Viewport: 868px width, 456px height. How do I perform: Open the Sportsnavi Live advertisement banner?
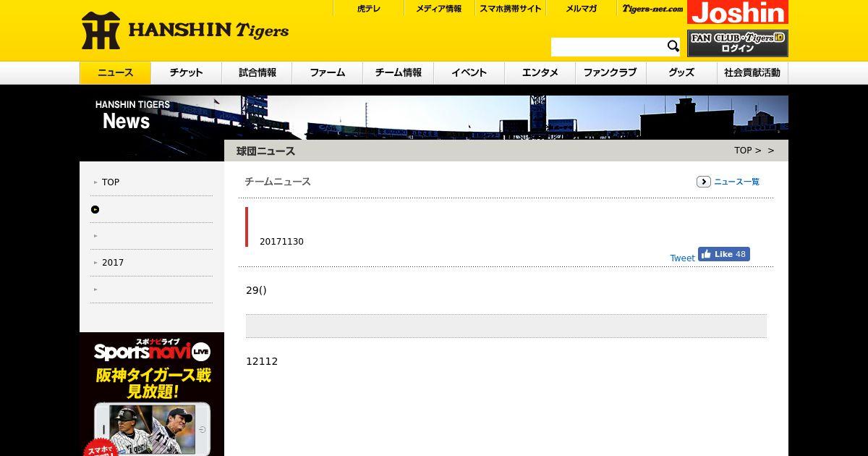152,394
